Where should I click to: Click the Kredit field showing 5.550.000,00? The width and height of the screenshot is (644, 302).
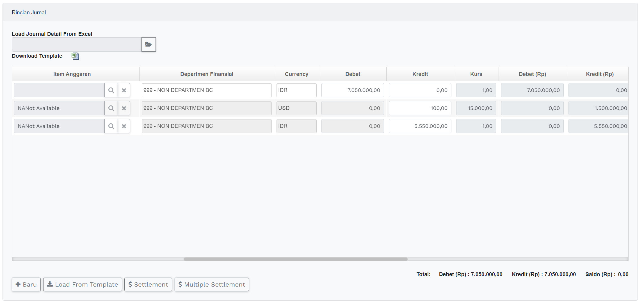tap(420, 126)
